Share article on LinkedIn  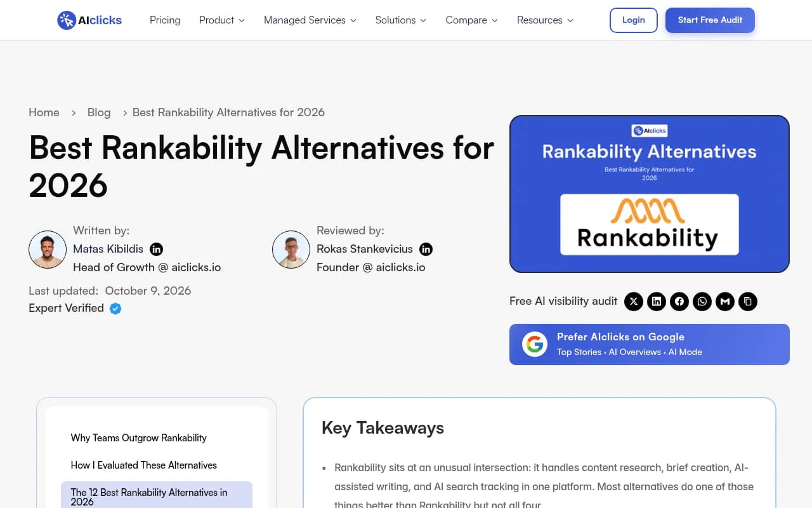[657, 301]
